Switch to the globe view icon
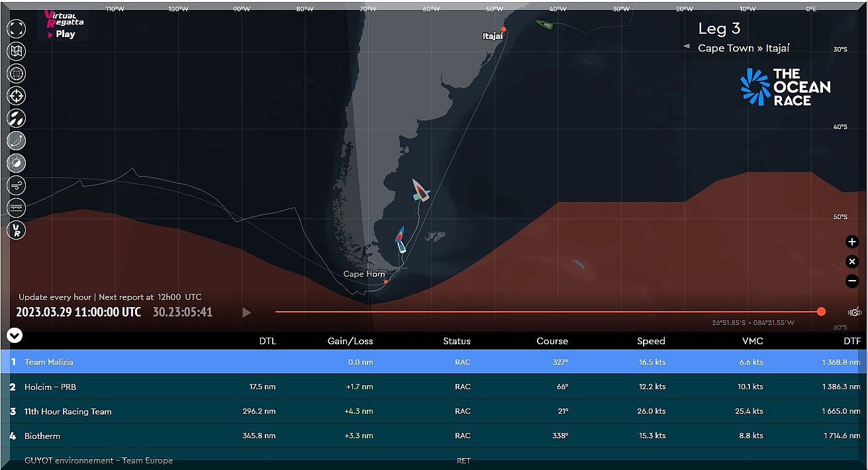Viewport: 868px width, 470px height. coord(16,73)
